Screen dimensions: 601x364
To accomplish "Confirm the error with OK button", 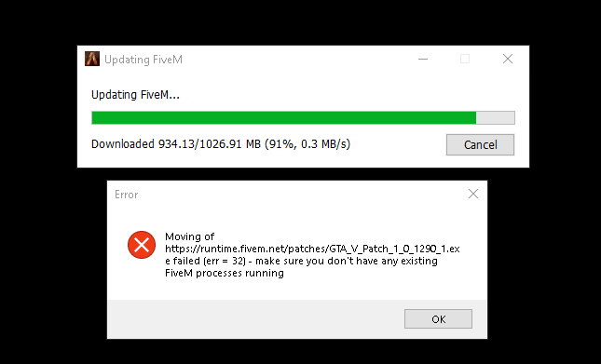I will pos(438,318).
